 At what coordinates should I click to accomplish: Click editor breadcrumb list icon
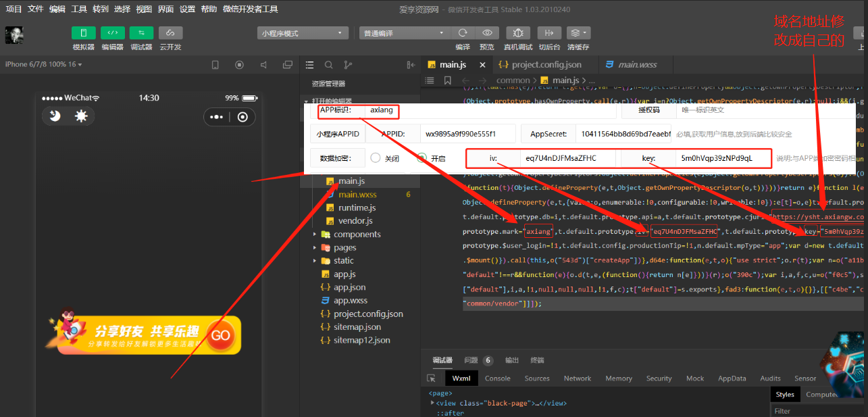click(428, 80)
